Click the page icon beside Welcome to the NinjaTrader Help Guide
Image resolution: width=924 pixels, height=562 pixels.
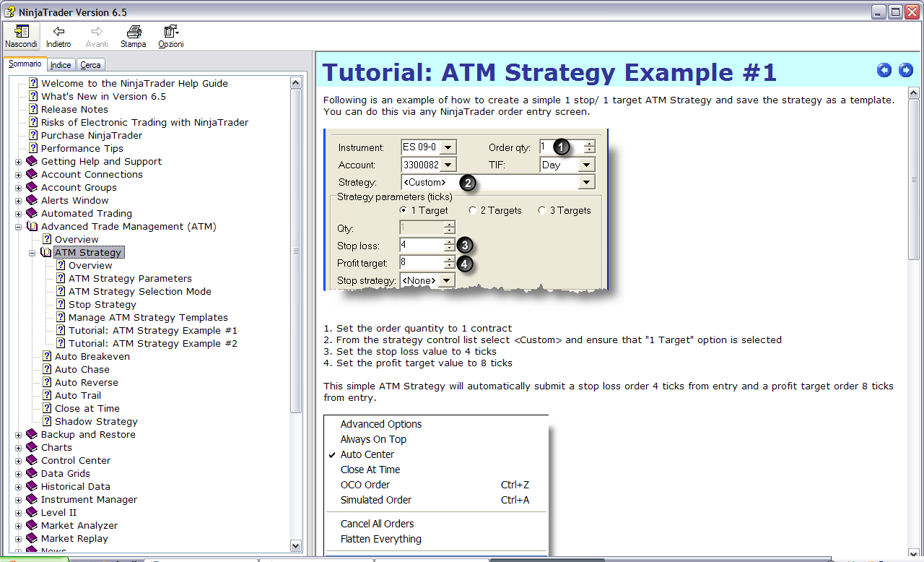33,83
